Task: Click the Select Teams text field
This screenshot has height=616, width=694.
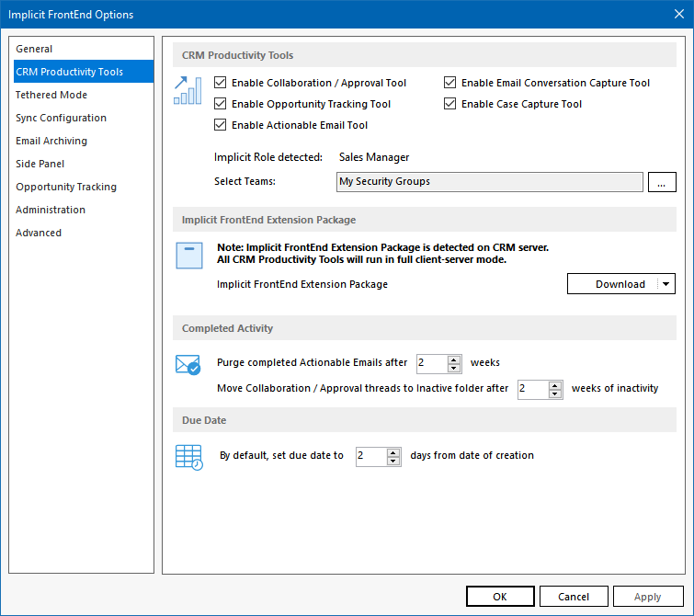Action: pyautogui.click(x=489, y=182)
